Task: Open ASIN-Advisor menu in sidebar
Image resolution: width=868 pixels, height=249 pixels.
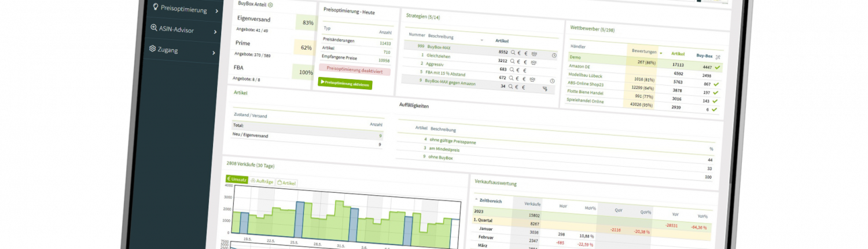Action: tap(176, 30)
